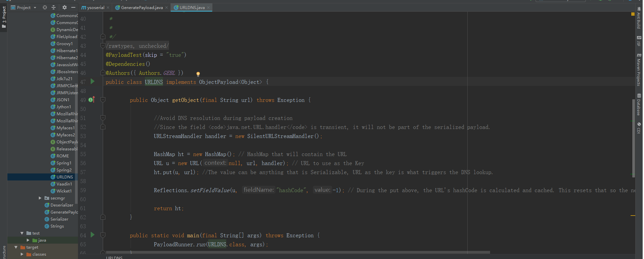This screenshot has height=259, width=644.
Task: Click the implements-method gutter icon on line 49
Action: coord(91,100)
